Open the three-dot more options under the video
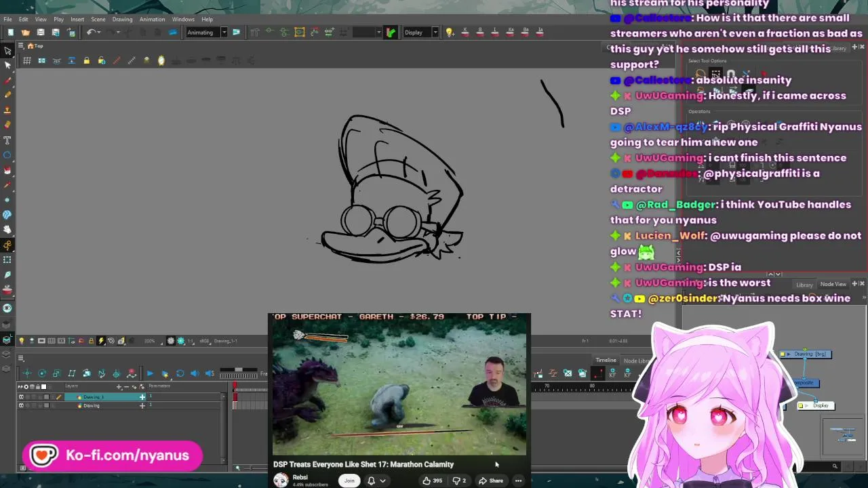 518,481
